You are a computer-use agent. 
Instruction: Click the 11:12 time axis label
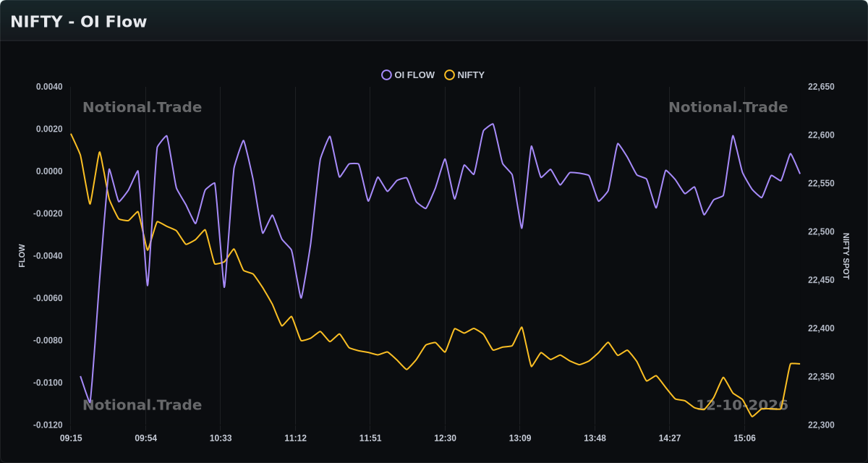pyautogui.click(x=295, y=438)
